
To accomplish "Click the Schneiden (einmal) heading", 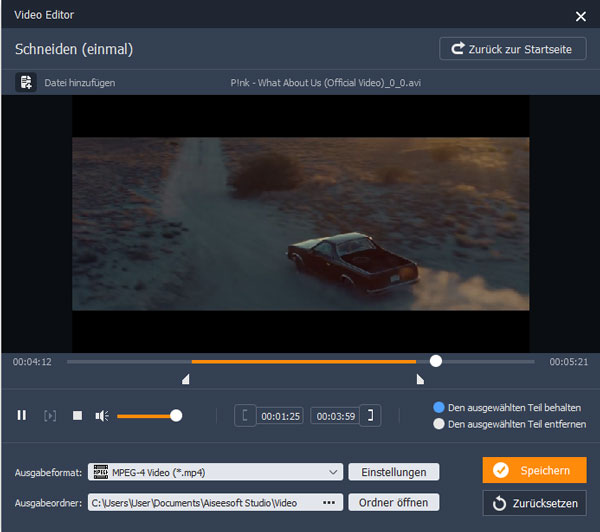I will pyautogui.click(x=74, y=49).
